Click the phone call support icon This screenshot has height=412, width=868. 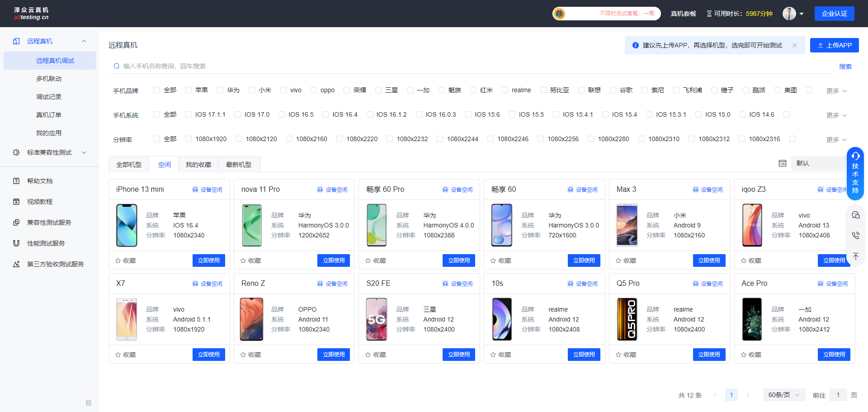pos(856,236)
